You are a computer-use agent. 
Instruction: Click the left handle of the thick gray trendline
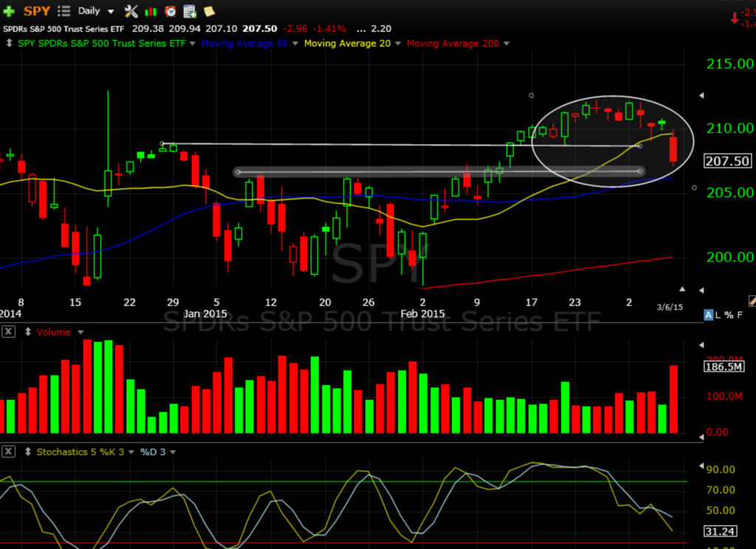pos(238,171)
